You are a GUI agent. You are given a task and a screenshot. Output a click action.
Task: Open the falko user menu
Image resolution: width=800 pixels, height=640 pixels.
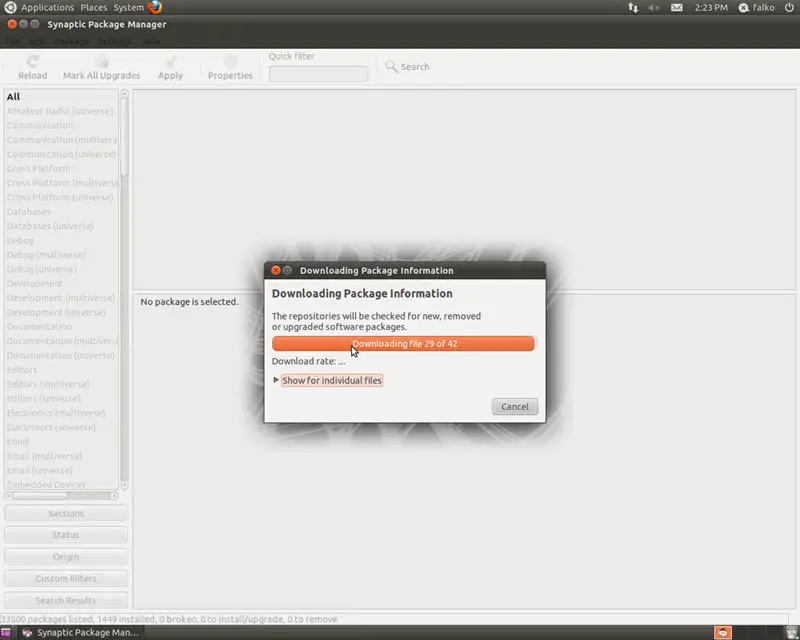[x=757, y=8]
